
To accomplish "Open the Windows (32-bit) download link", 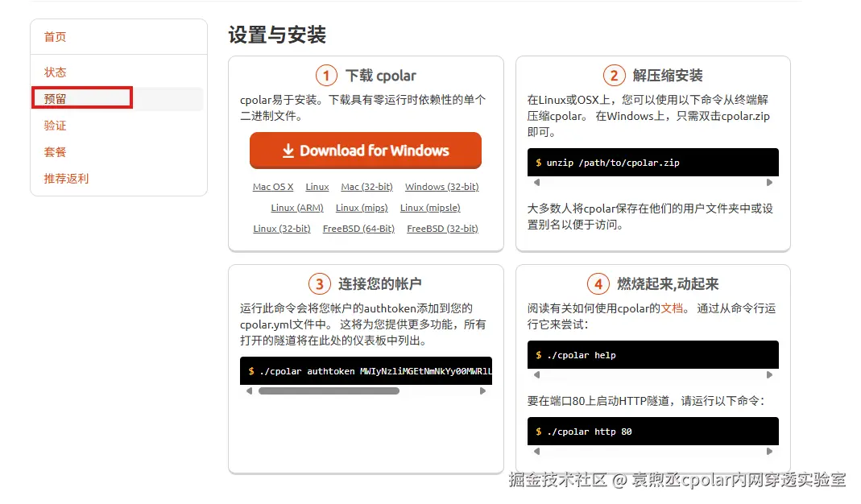I will (441, 187).
